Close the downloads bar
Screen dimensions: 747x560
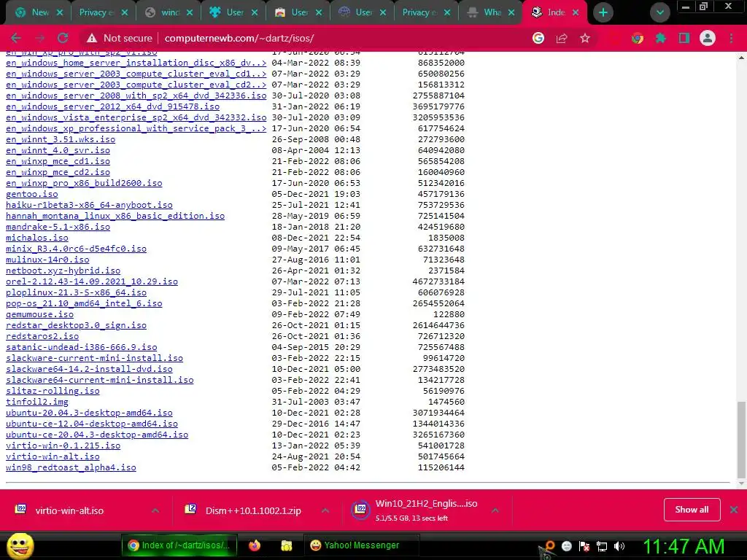734,510
